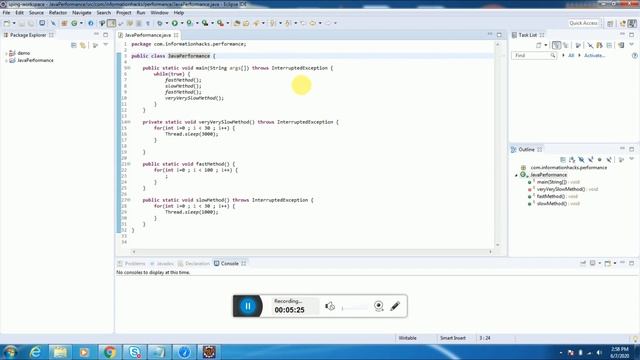
Task: Open the Source menu
Action: point(36,13)
